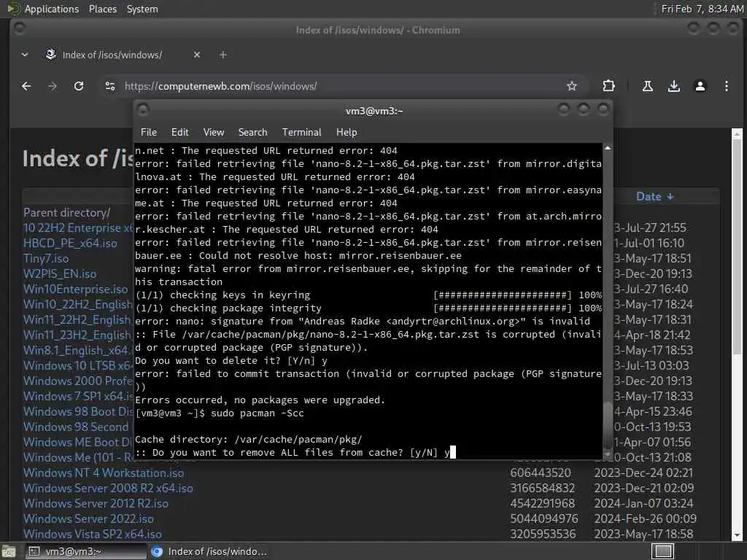Open terminal View menu
This screenshot has width=747, height=560.
(214, 133)
